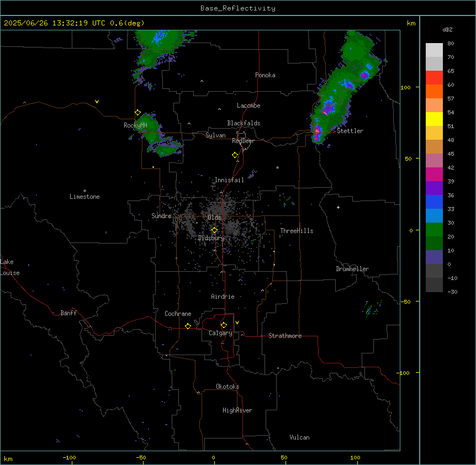Click the Sylvan town label
The image size is (476, 465).
pos(215,135)
